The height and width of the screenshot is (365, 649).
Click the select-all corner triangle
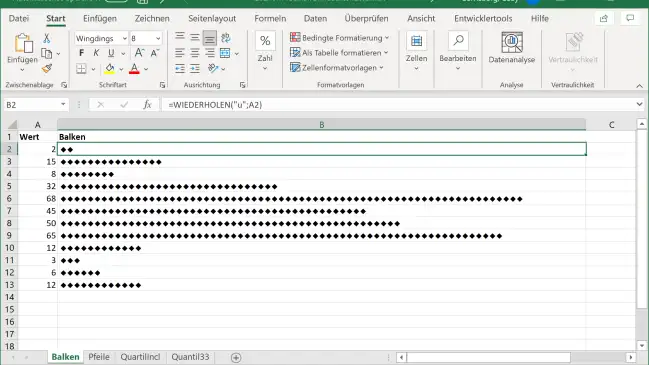(12, 125)
